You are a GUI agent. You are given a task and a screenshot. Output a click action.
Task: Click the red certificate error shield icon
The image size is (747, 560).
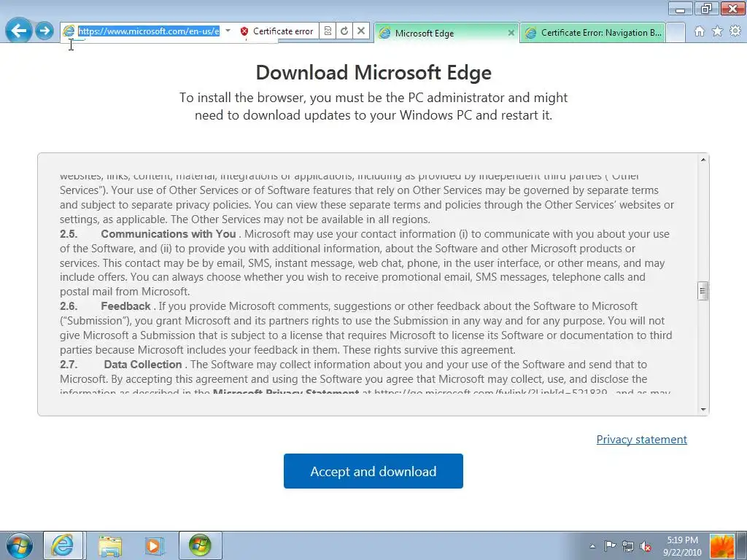(244, 31)
